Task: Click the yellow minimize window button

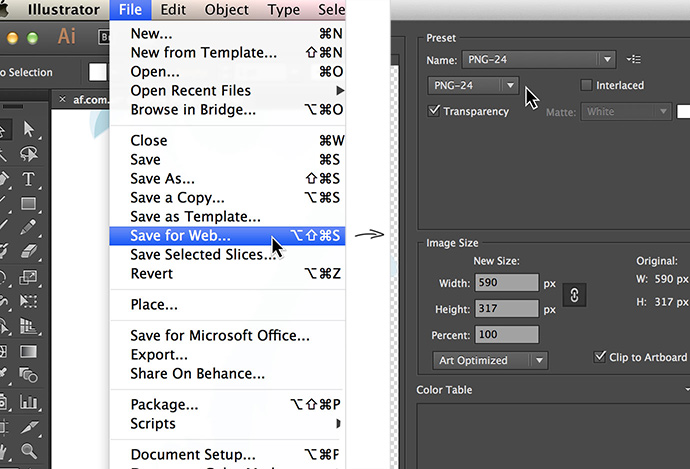Action: point(12,38)
